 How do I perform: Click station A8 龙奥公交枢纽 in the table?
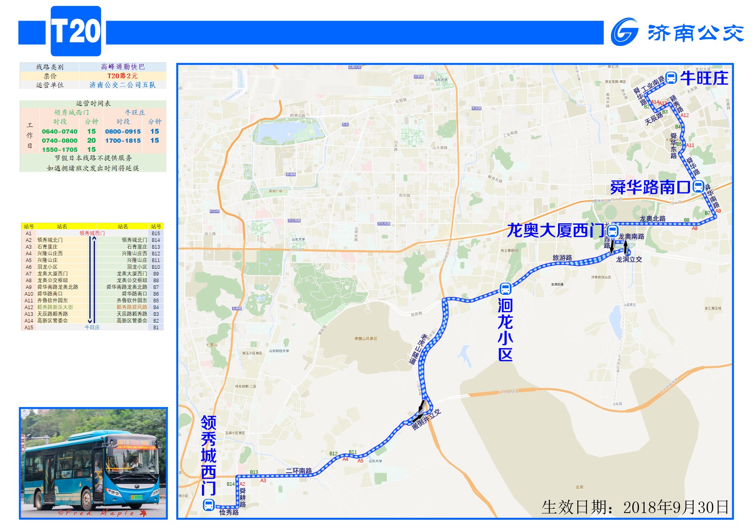(x=53, y=280)
